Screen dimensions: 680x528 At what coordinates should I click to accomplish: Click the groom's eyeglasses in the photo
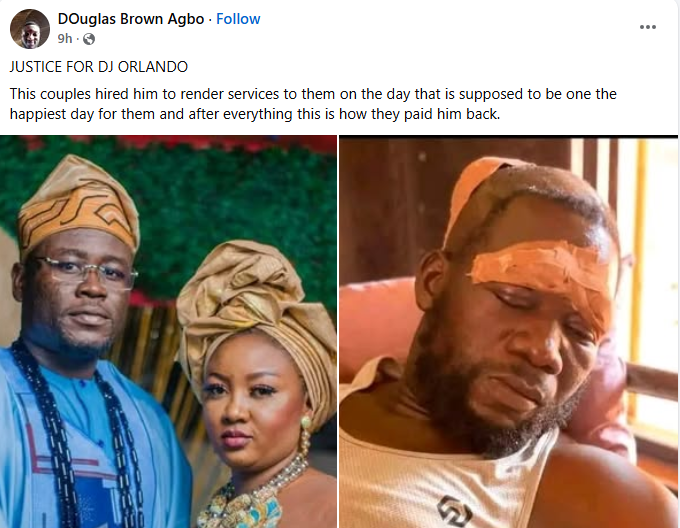[85, 272]
